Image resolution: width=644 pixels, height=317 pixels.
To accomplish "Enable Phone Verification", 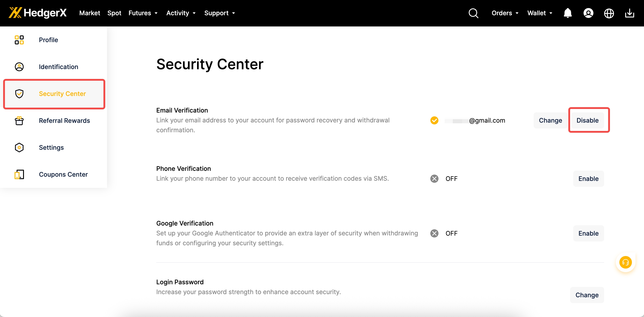I will (x=588, y=178).
